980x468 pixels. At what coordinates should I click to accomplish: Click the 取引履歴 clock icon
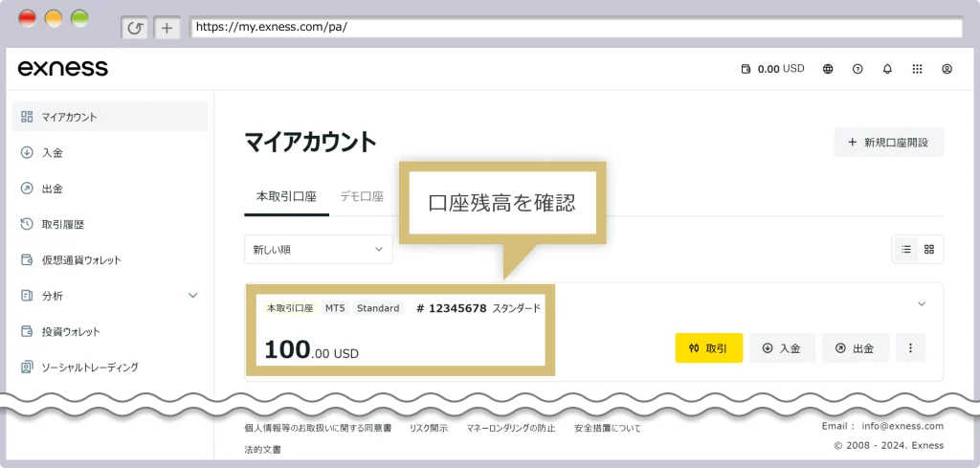pos(26,224)
